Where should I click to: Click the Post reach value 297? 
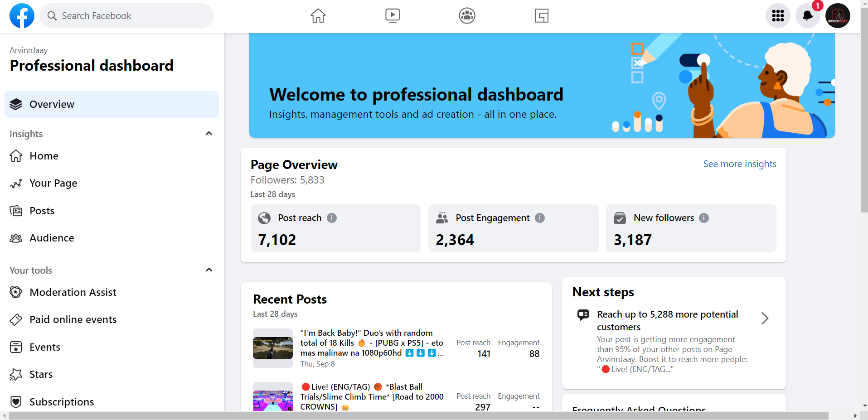[483, 407]
